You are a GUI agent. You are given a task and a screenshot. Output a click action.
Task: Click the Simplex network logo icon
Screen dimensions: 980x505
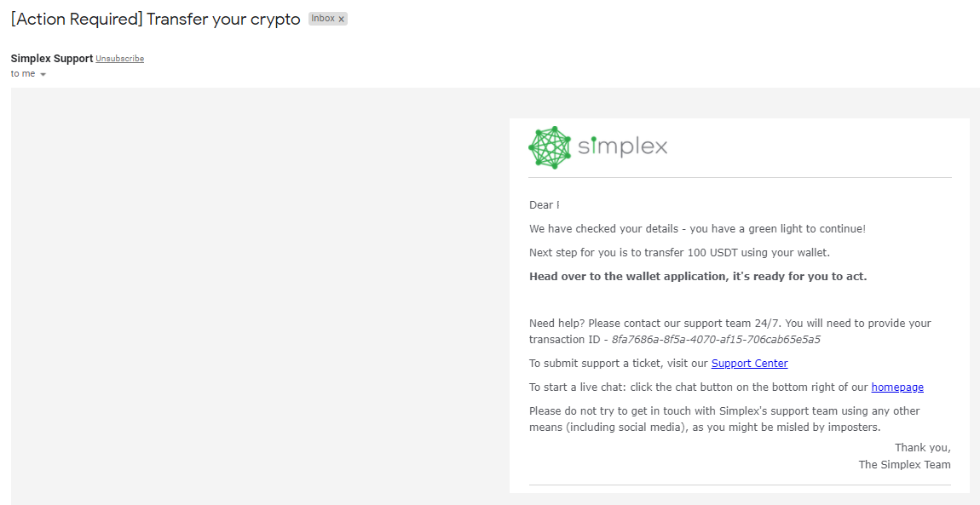pyautogui.click(x=549, y=146)
